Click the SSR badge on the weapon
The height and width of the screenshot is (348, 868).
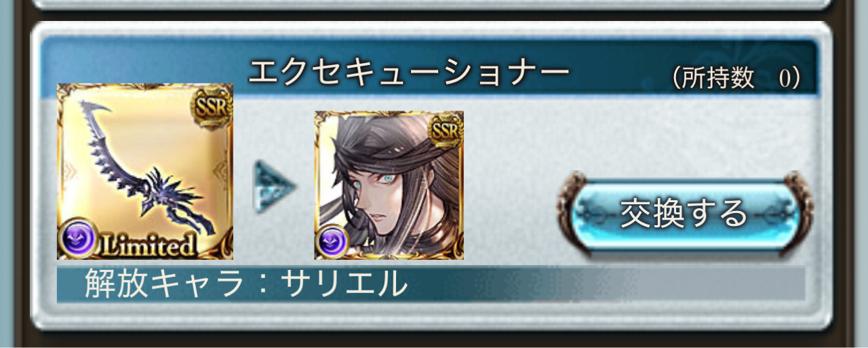[213, 104]
